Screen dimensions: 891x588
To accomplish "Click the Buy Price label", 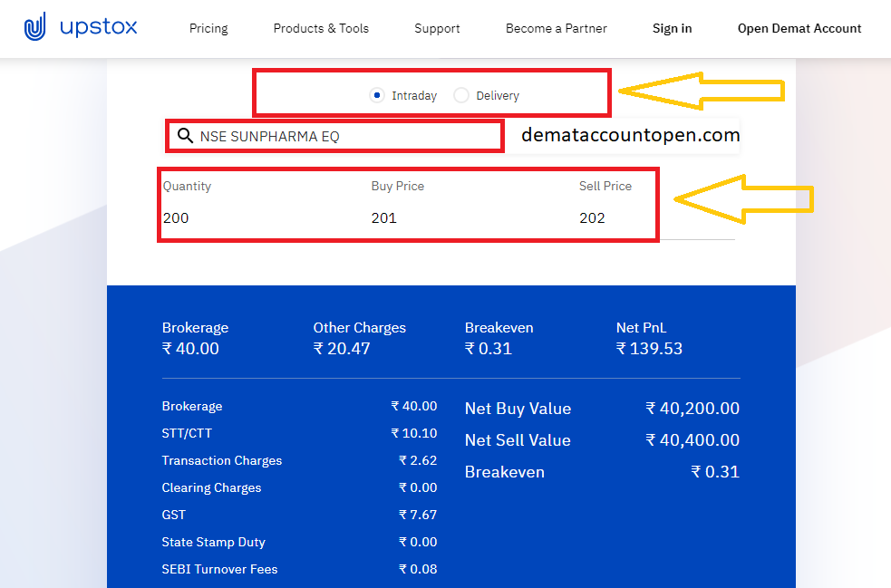I will click(398, 187).
